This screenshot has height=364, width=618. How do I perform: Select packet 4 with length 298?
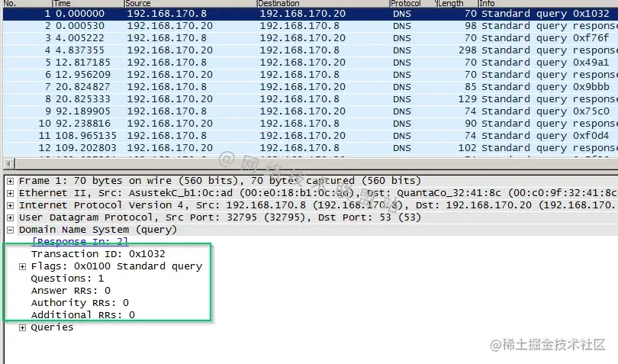coord(311,50)
